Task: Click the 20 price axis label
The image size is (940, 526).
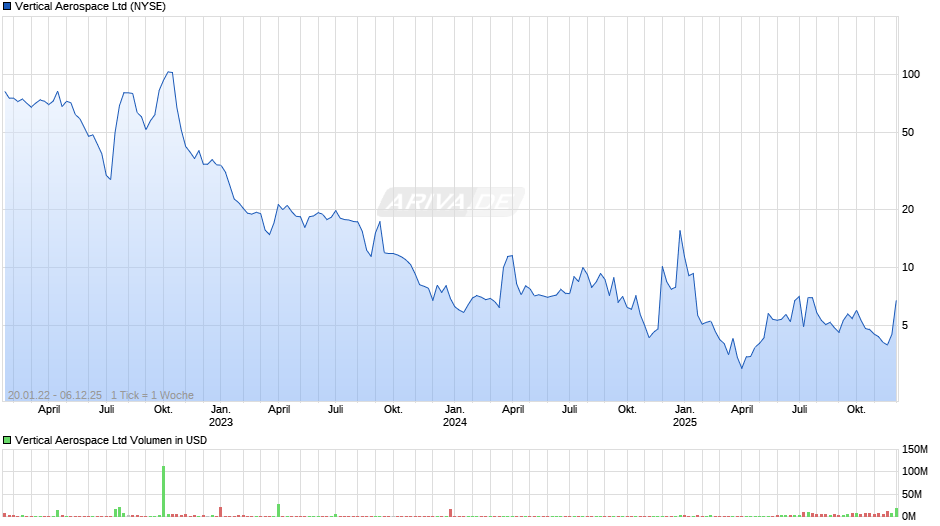Action: [x=908, y=209]
